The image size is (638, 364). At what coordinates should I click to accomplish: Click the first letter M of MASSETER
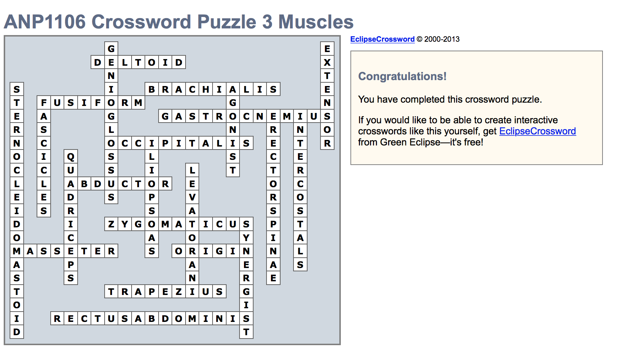[17, 251]
